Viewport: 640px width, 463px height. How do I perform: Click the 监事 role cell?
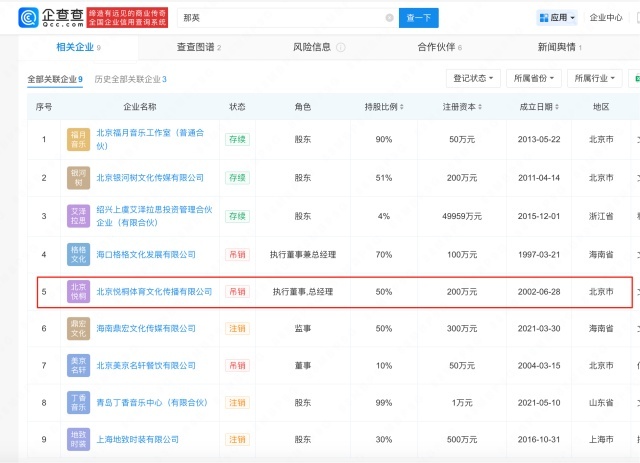(x=303, y=328)
